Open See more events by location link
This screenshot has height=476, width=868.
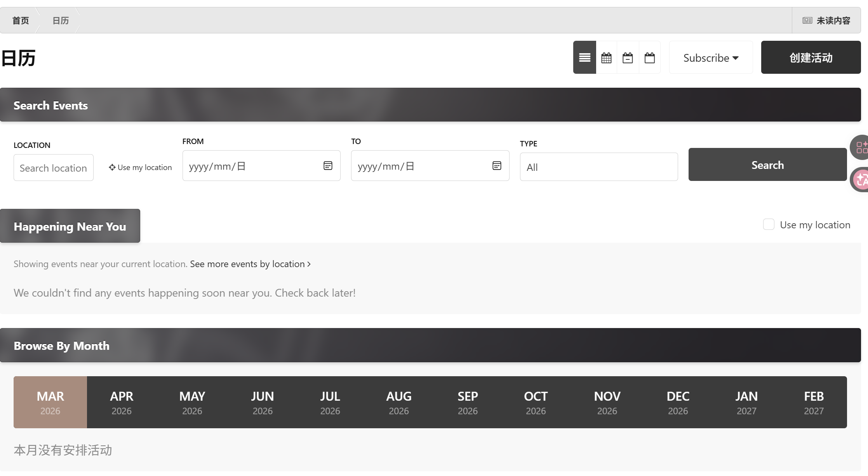[x=250, y=264]
